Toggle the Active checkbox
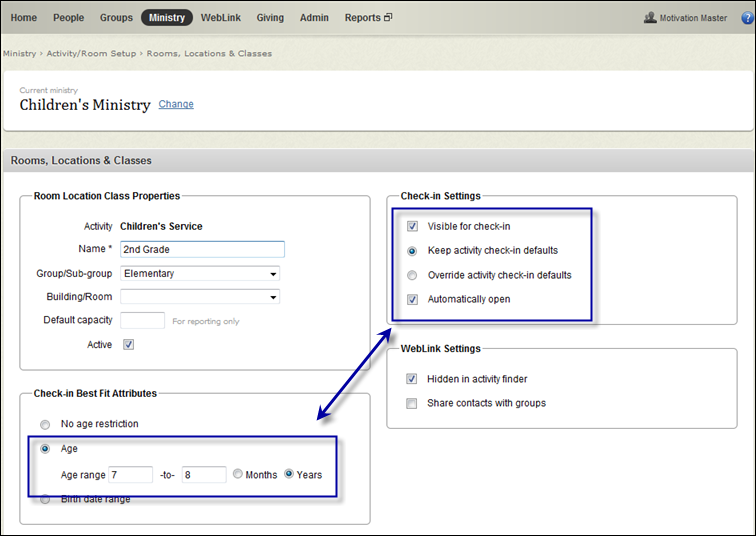 128,345
